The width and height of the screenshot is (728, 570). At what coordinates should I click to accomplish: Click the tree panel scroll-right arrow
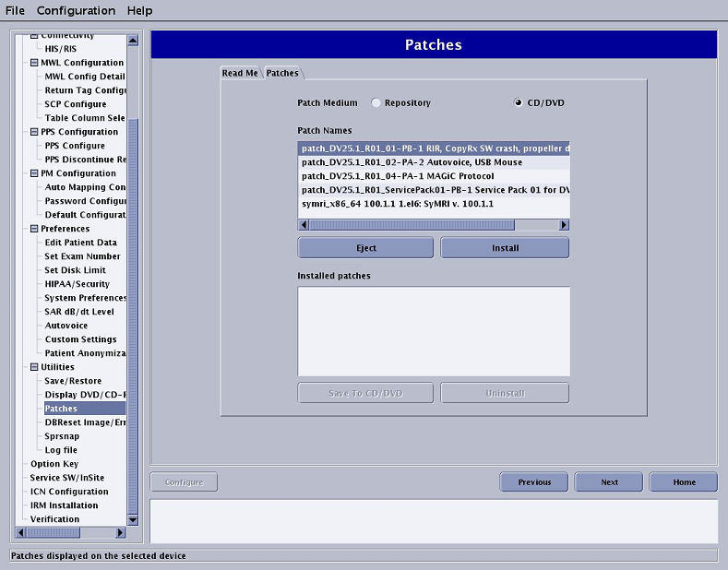(120, 532)
